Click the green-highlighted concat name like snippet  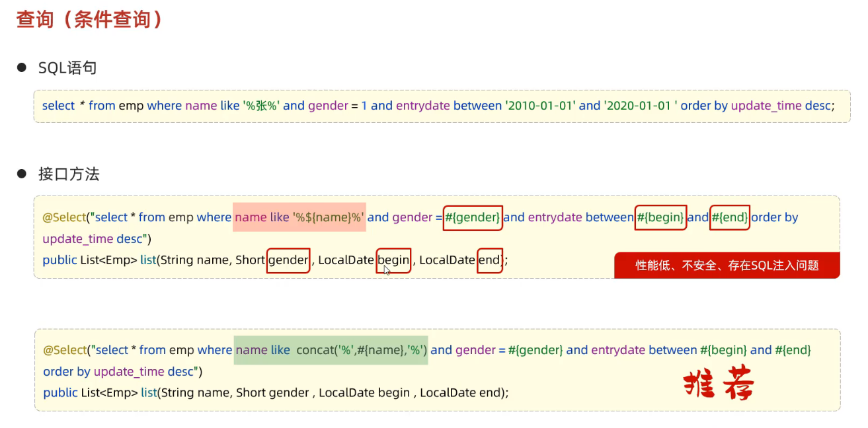(331, 350)
